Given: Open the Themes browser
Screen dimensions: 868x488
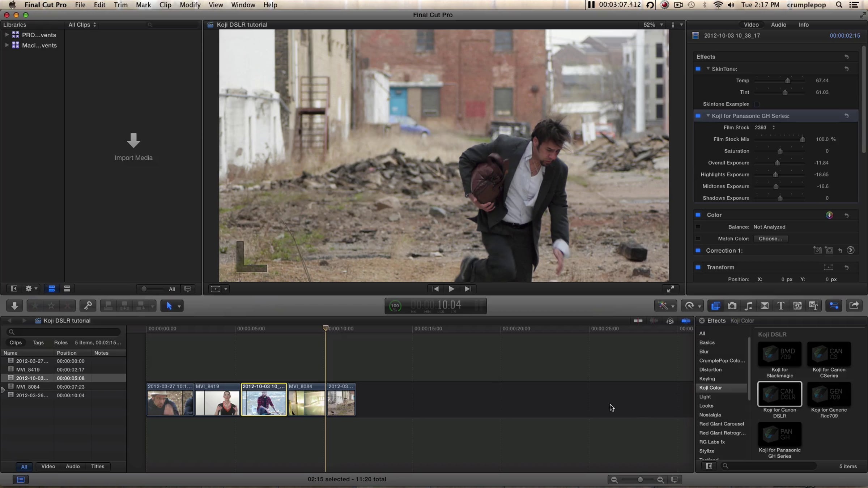Looking at the screenshot, I should coord(813,306).
